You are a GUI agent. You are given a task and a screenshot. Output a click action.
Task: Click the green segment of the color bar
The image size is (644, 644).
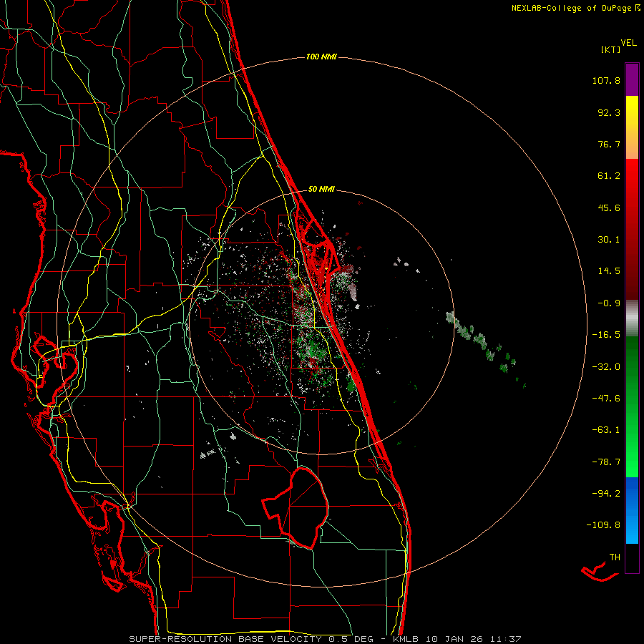(x=632, y=406)
